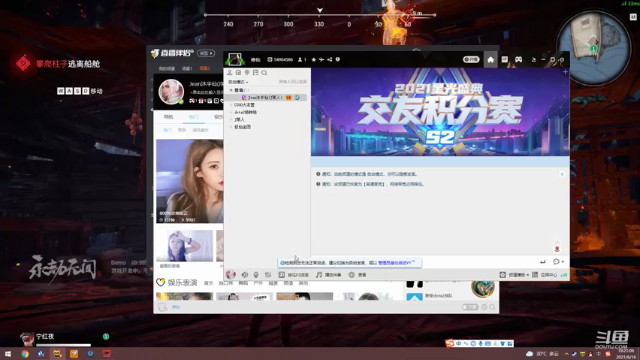Viewport: 640px width, 360px height.
Task: Toggle the pill switch in YY header
Action: pyautogui.click(x=471, y=60)
